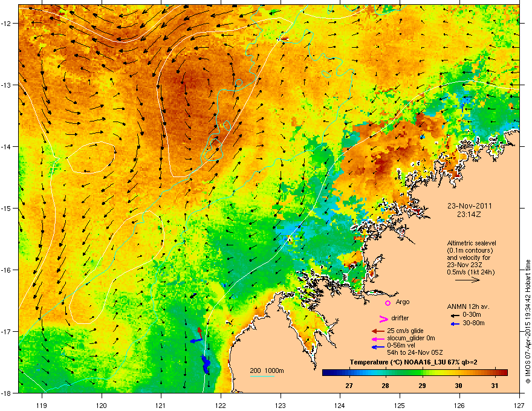This screenshot has width=532, height=411.
Task: Click the temperature color bar at 31
Action: pyautogui.click(x=495, y=373)
